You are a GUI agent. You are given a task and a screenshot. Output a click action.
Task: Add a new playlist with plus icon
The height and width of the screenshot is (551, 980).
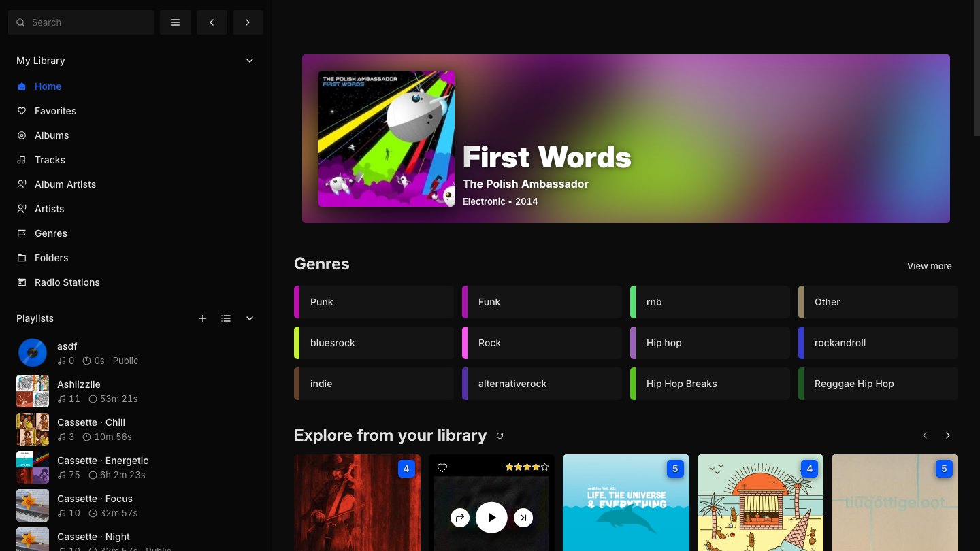[203, 318]
